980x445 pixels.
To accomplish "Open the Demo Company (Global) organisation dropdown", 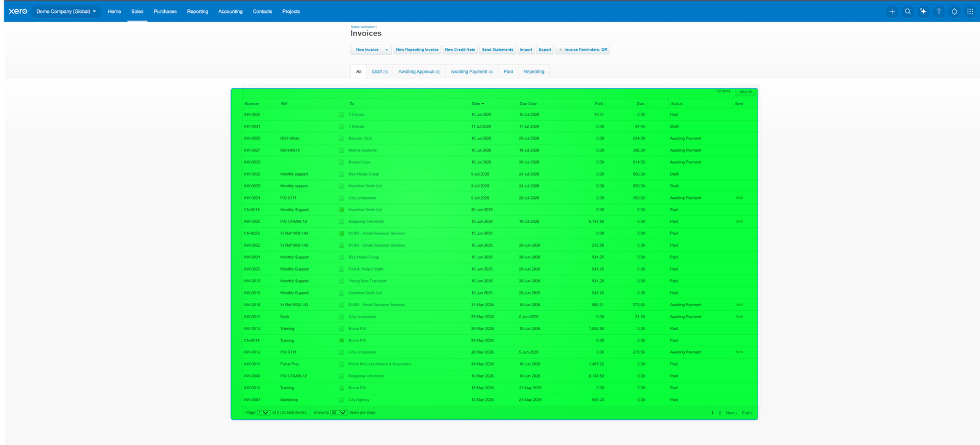I will point(66,11).
